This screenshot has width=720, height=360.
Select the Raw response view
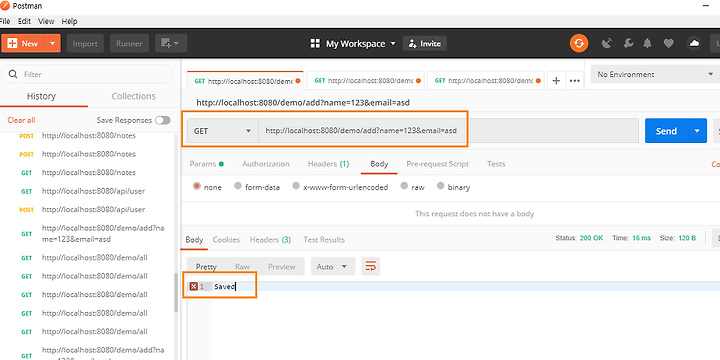[242, 266]
